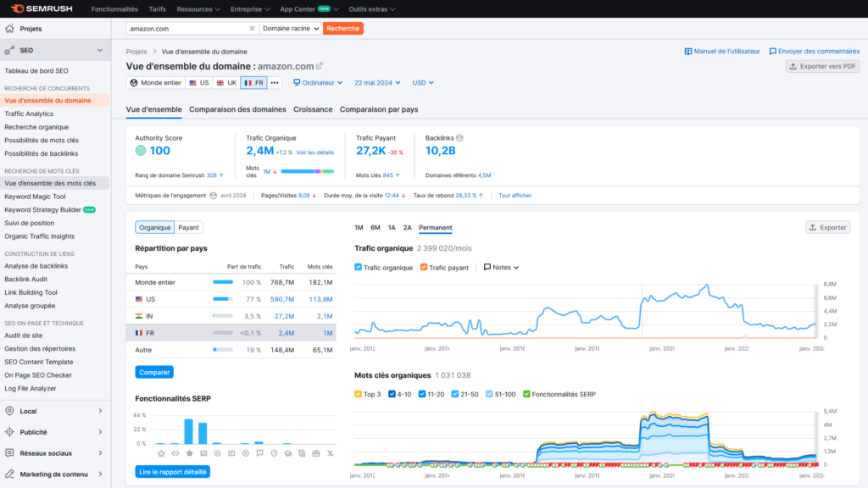This screenshot has width=868, height=488.
Task: Open the USD currency dropdown
Action: pos(423,82)
